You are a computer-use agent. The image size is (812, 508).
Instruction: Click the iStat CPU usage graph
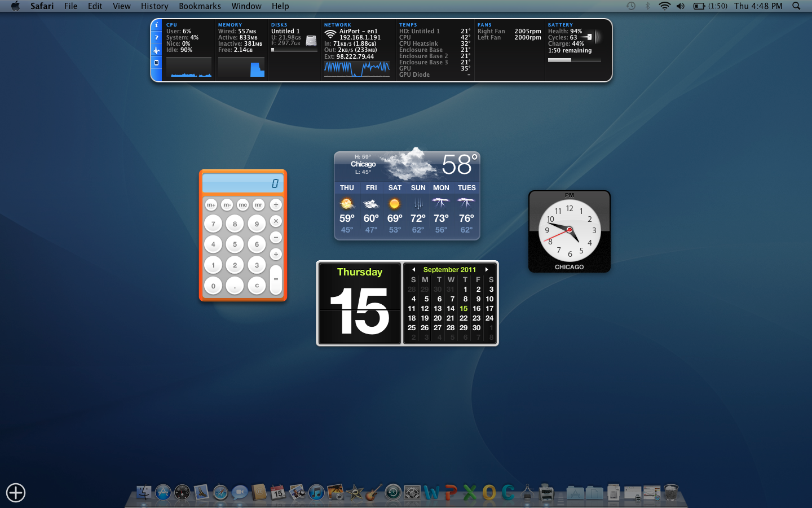click(x=189, y=67)
